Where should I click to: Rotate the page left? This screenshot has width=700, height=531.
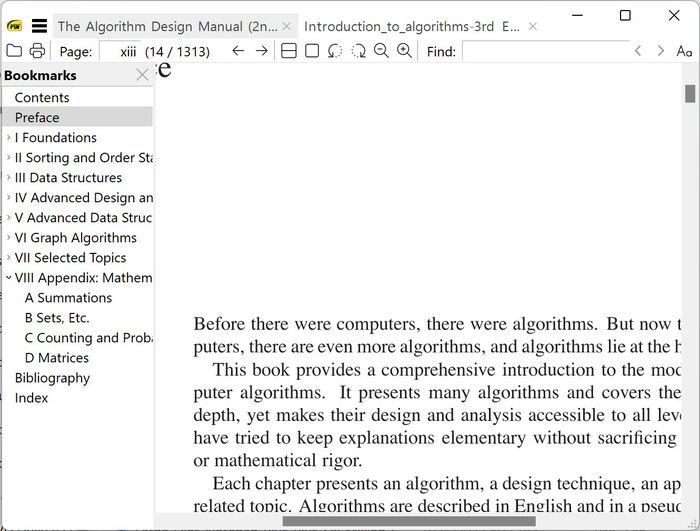pyautogui.click(x=335, y=51)
